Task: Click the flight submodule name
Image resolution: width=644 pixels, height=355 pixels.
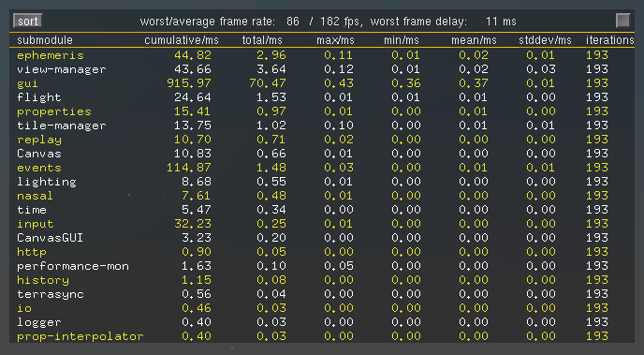Action: [x=39, y=97]
